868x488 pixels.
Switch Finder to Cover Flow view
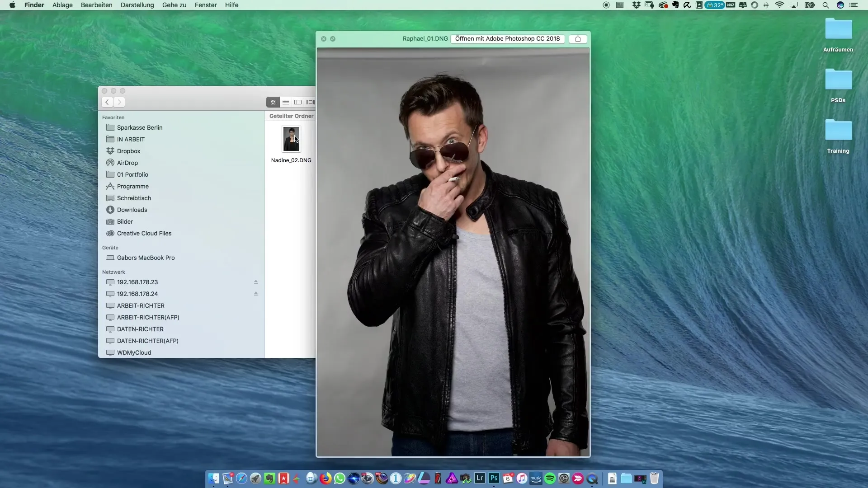(x=310, y=102)
